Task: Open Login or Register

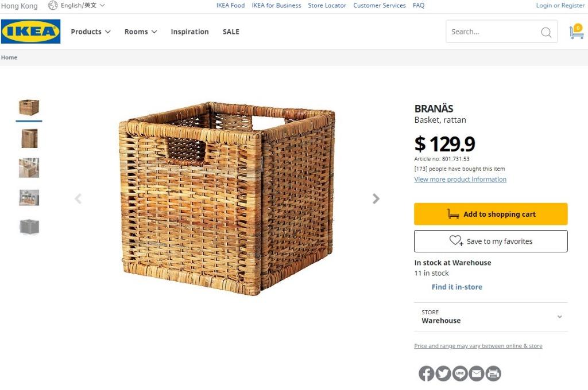Action: (560, 5)
